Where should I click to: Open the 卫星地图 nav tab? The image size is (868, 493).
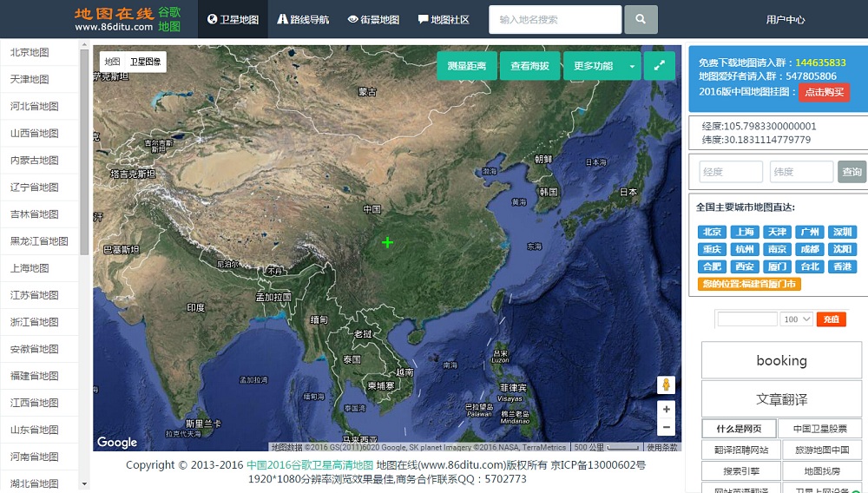(x=233, y=19)
